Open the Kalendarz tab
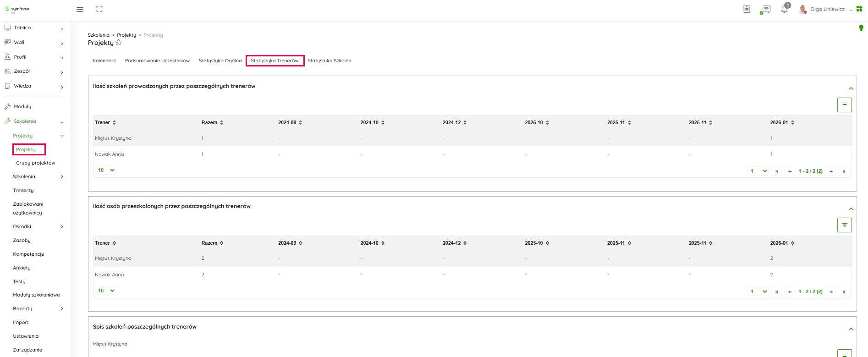The image size is (868, 357). click(104, 61)
